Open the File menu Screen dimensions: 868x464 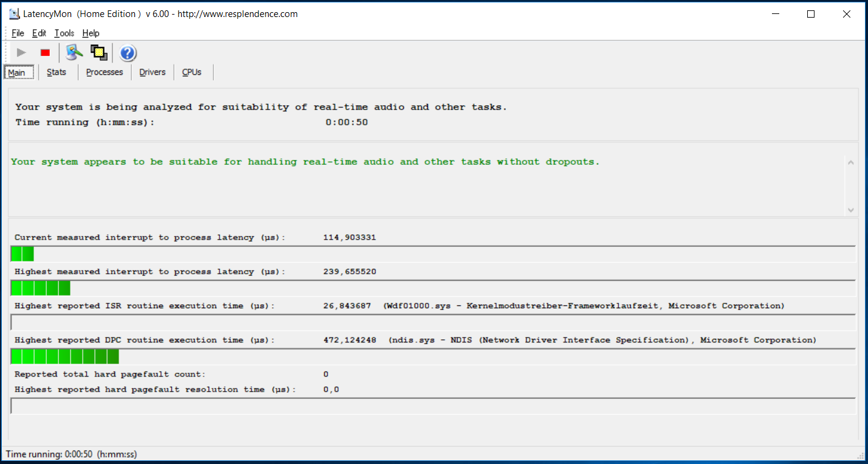[18, 33]
